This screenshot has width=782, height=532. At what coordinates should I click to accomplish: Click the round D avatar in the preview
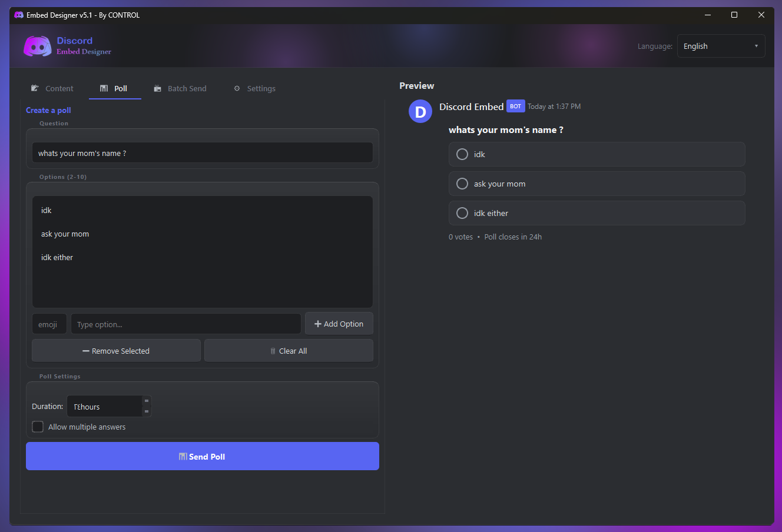click(420, 112)
